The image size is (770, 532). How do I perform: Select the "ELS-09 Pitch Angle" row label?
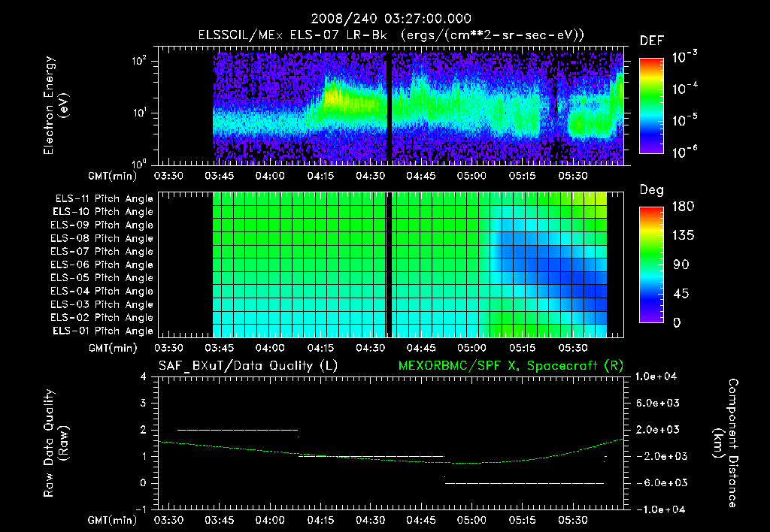[x=102, y=225]
